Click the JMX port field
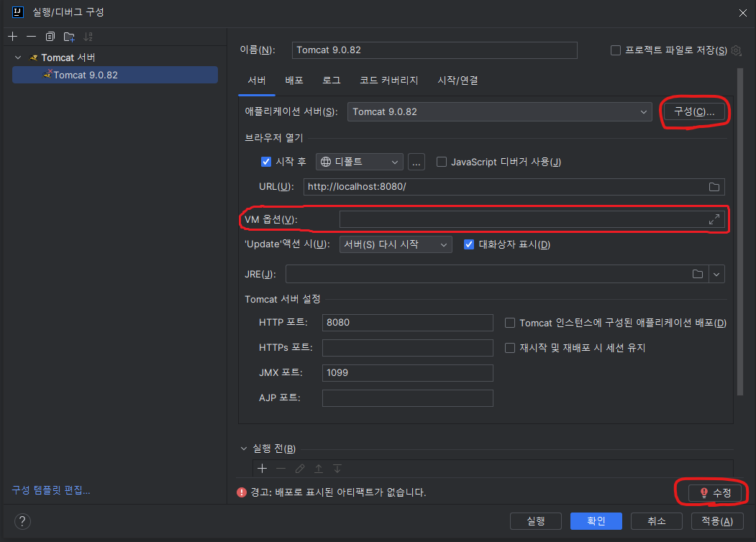Screen dimensions: 756x542 (x=407, y=373)
